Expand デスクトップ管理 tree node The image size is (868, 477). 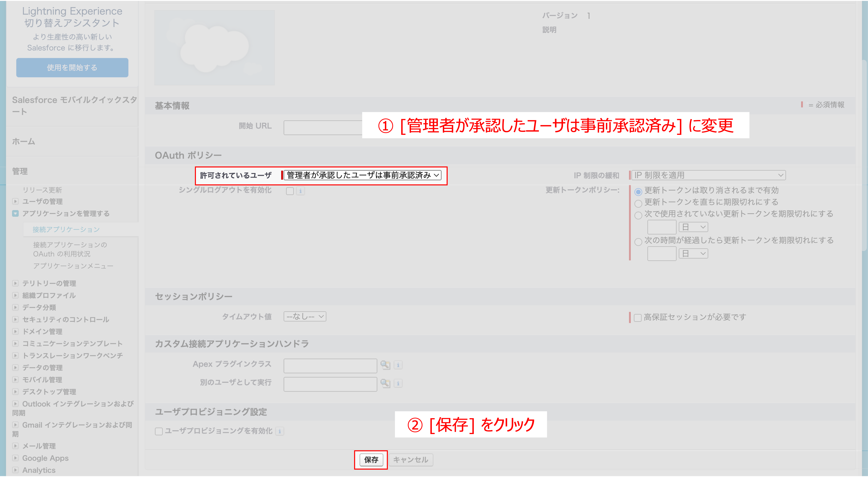click(16, 391)
